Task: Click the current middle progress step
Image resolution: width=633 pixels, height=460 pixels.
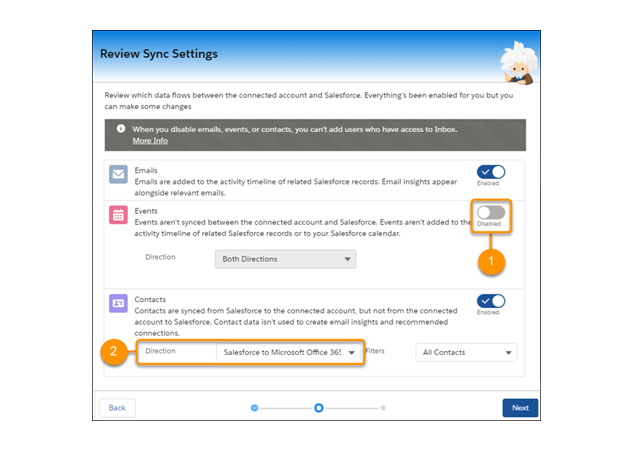Action: [318, 408]
